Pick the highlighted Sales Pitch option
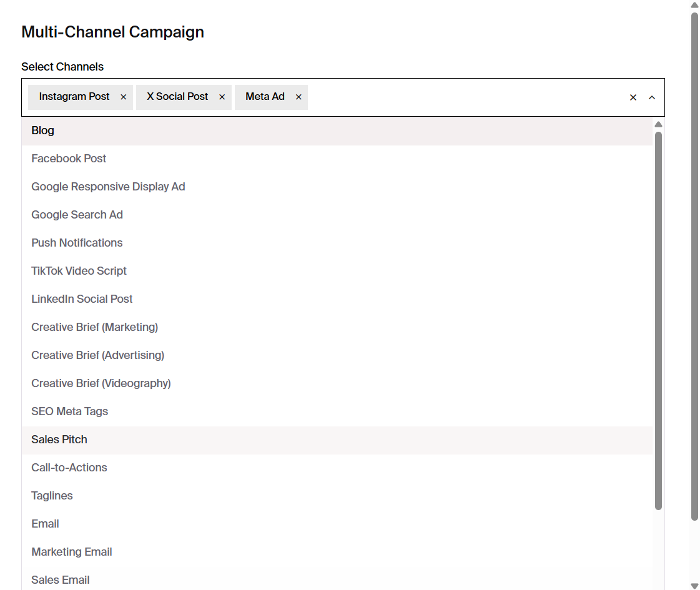Screen dimensions: 700x590 pyautogui.click(x=59, y=440)
